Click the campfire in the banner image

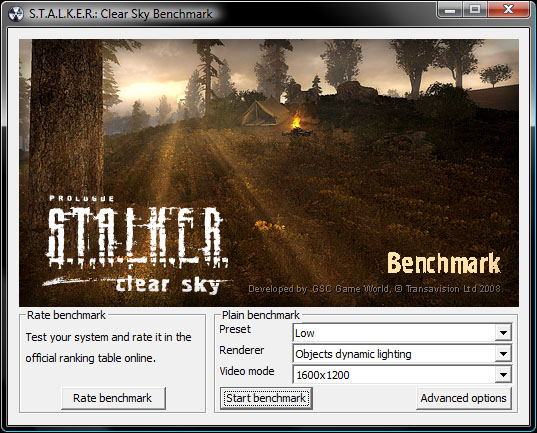pos(297,124)
